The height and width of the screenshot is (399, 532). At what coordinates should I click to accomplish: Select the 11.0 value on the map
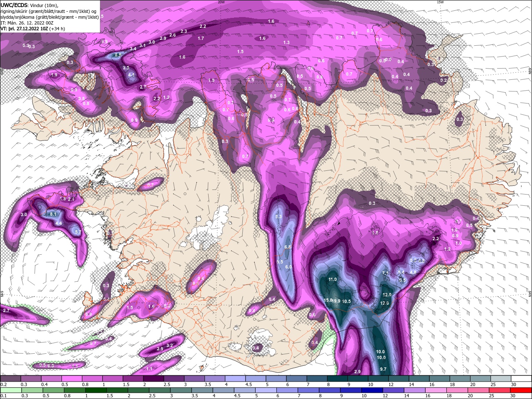click(333, 279)
